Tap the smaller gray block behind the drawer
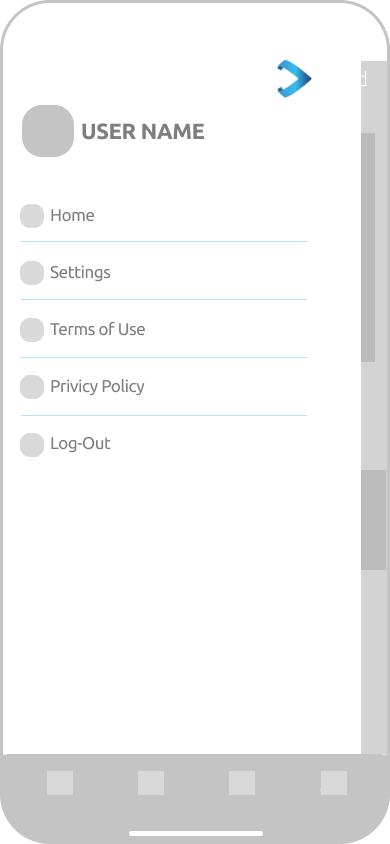 [373, 520]
